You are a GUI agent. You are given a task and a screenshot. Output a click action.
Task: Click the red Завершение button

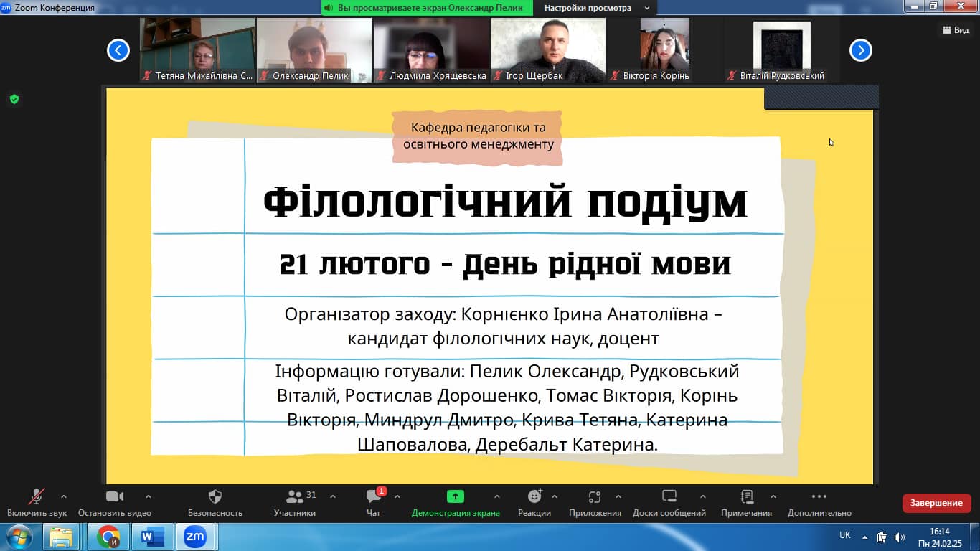[x=936, y=503]
